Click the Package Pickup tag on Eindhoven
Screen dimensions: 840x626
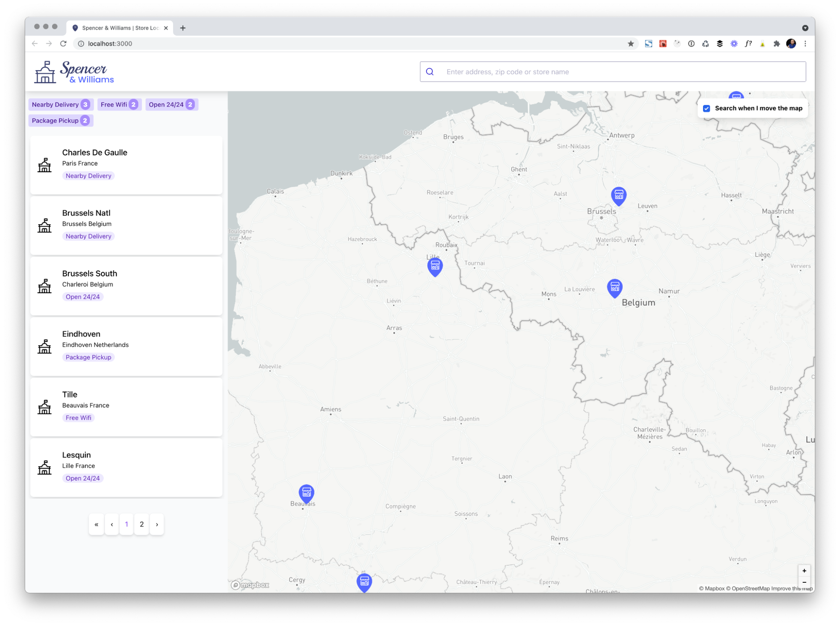88,358
